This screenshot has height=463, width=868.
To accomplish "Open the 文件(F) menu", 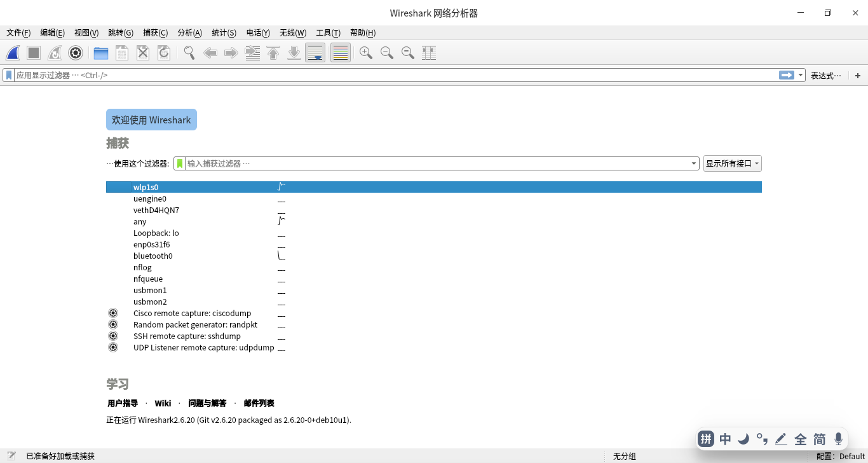I will point(18,33).
